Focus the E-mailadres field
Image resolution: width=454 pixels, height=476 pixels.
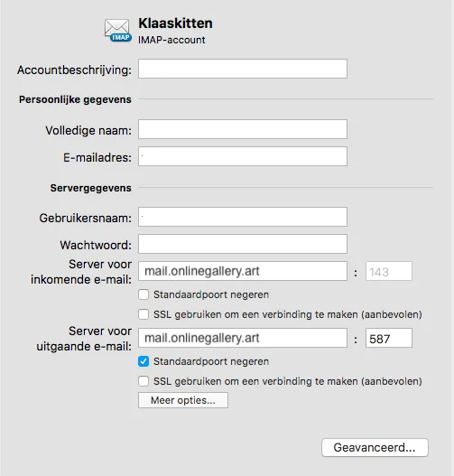(243, 156)
